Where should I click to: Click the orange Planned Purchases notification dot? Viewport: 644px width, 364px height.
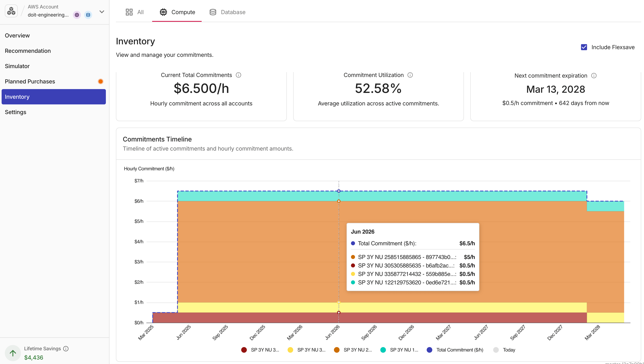(x=100, y=81)
